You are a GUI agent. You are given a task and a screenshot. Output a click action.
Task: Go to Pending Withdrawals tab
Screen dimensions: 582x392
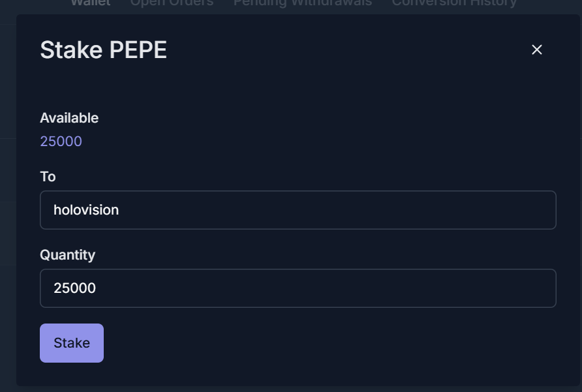tap(303, 3)
